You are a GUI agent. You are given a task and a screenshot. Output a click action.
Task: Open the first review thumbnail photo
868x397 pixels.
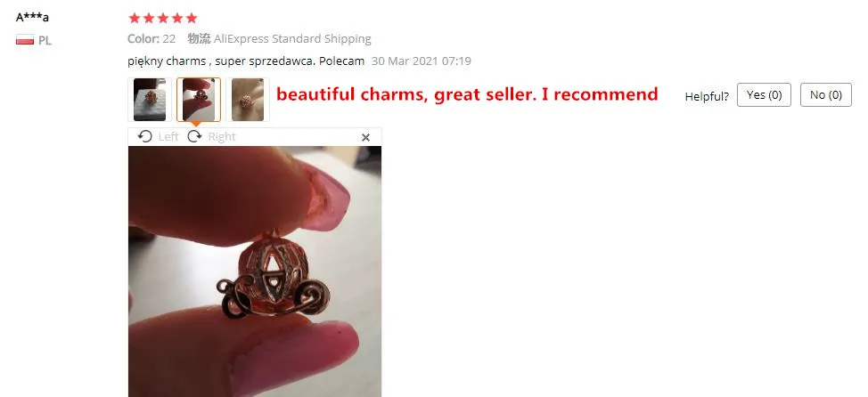coord(150,100)
